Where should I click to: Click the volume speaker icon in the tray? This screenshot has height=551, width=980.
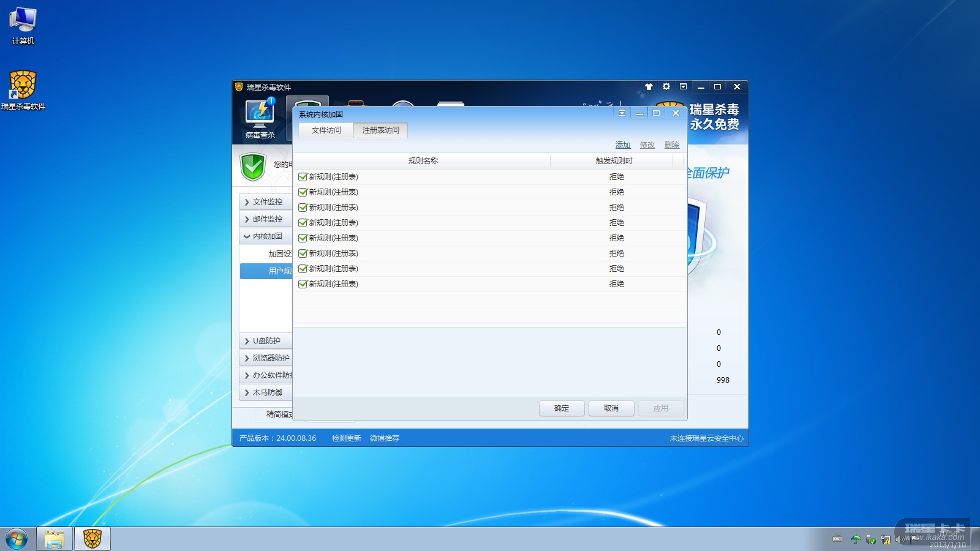[899, 539]
